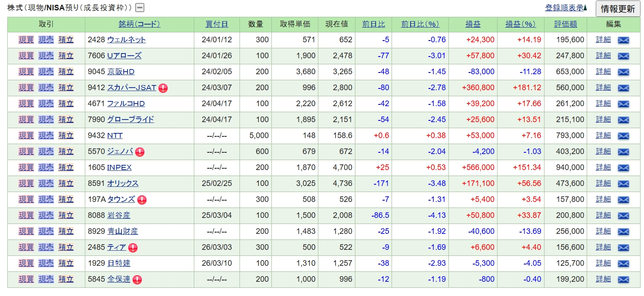Sort the table by 銘柄(コード) header
Viewport: 644px width, 296px height.
[139, 24]
